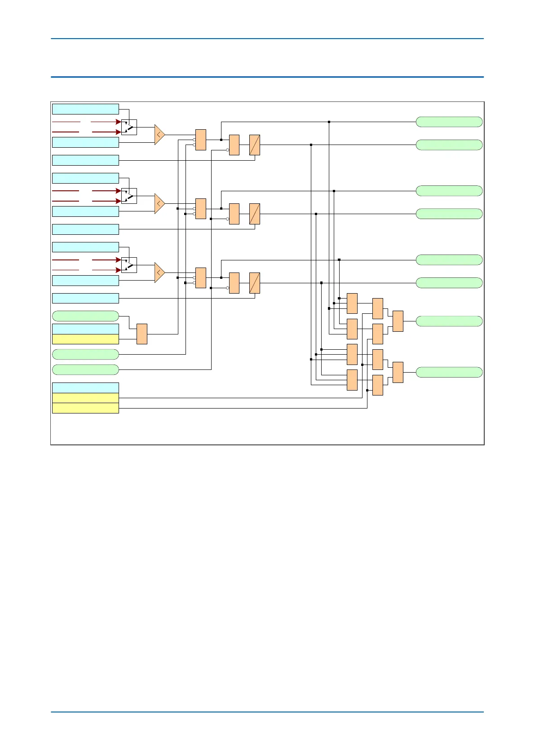Click the topmost selector switch symbol
Screen dimensions: 535x756
pyautogui.click(x=129, y=127)
